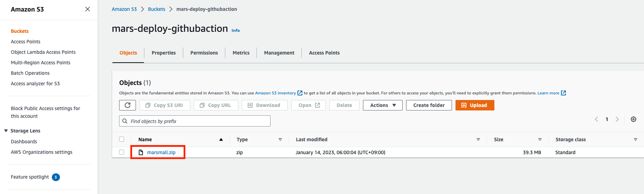Switch to the Properties tab
The height and width of the screenshot is (194, 644).
click(164, 53)
